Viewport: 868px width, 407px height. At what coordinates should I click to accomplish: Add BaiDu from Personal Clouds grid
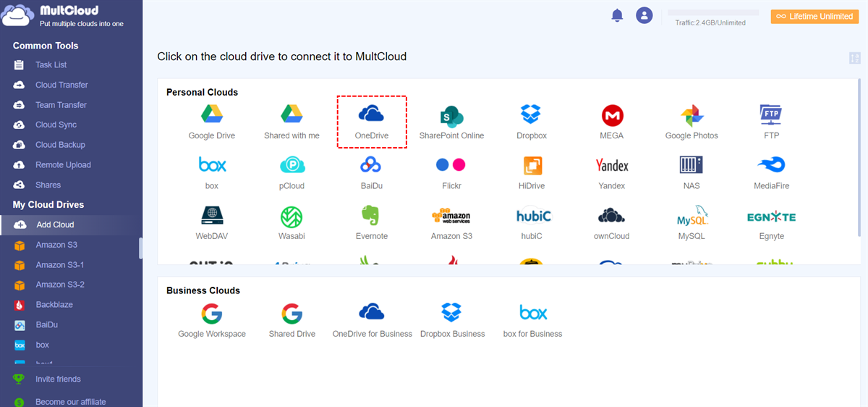[372, 172]
